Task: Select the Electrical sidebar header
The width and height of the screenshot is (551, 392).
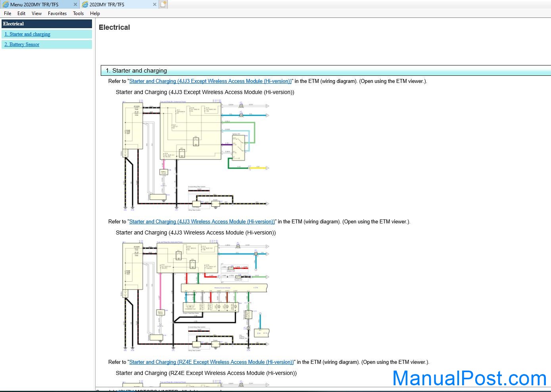Action: (47, 24)
